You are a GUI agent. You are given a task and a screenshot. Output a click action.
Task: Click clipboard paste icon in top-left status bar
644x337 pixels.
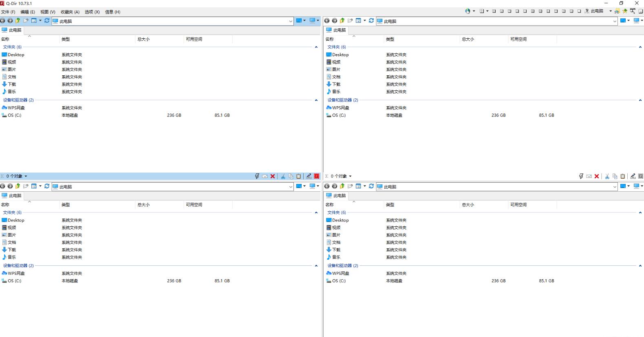298,176
